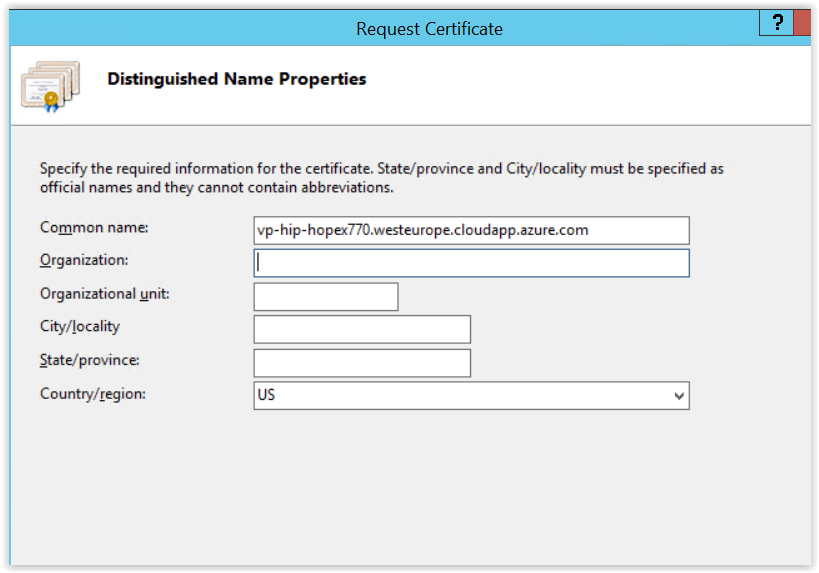
Task: Click the State/province label
Action: coord(90,360)
